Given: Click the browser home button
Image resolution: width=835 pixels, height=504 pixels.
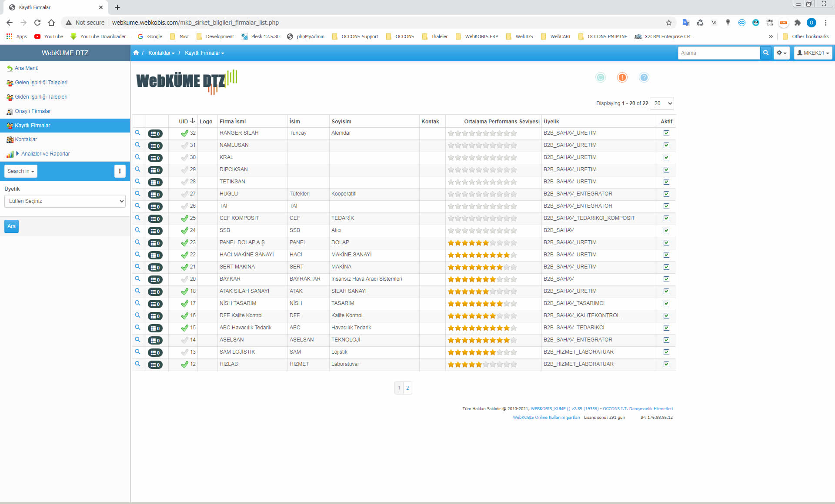Looking at the screenshot, I should click(x=51, y=23).
